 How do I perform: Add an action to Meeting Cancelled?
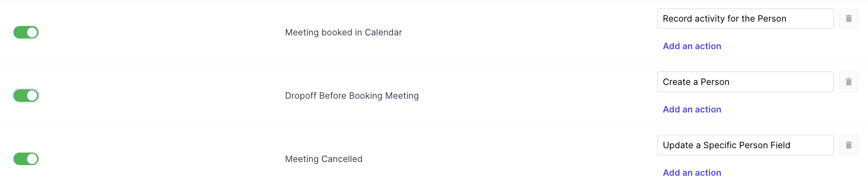coord(692,173)
